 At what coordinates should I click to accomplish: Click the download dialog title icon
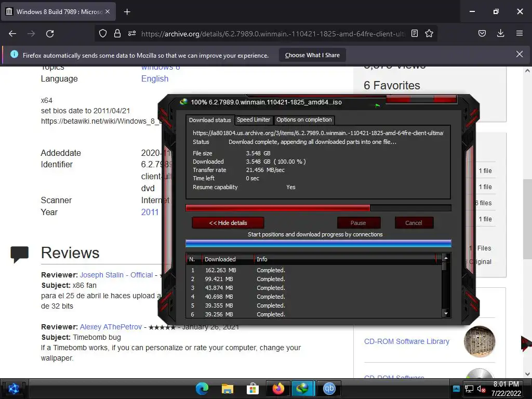(183, 102)
